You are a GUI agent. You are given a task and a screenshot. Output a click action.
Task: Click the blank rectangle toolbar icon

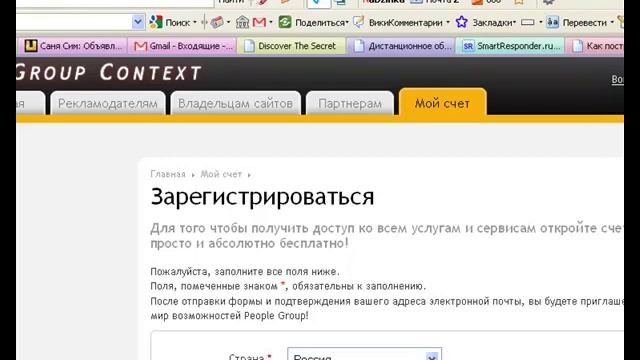pyautogui.click(x=528, y=22)
